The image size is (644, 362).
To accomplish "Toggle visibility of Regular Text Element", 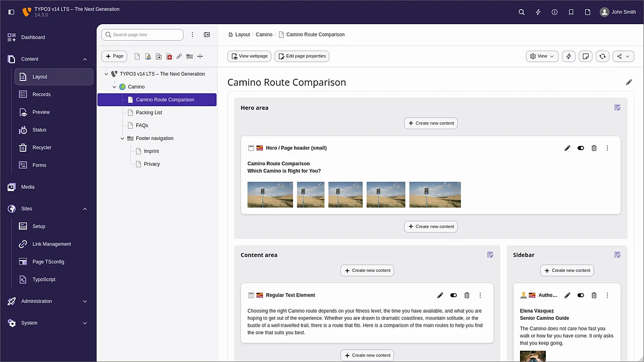I will (453, 295).
